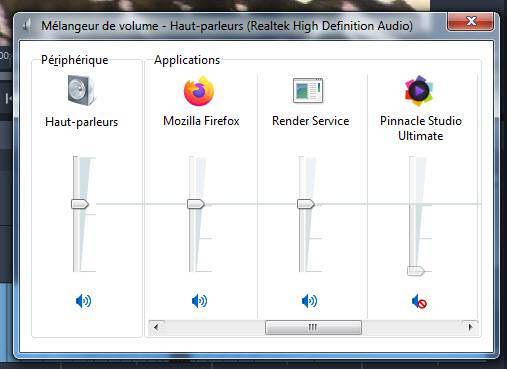Mute the Haut-parleurs device

coord(83,301)
